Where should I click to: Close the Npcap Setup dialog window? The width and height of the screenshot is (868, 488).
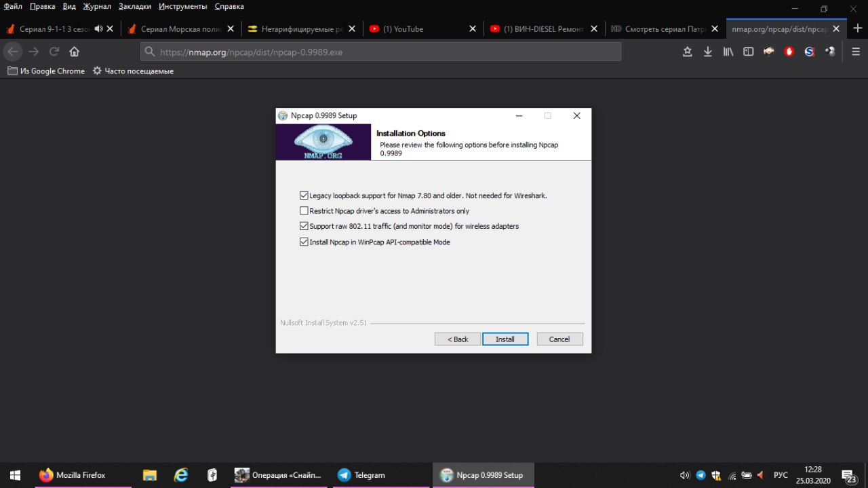[x=576, y=115]
